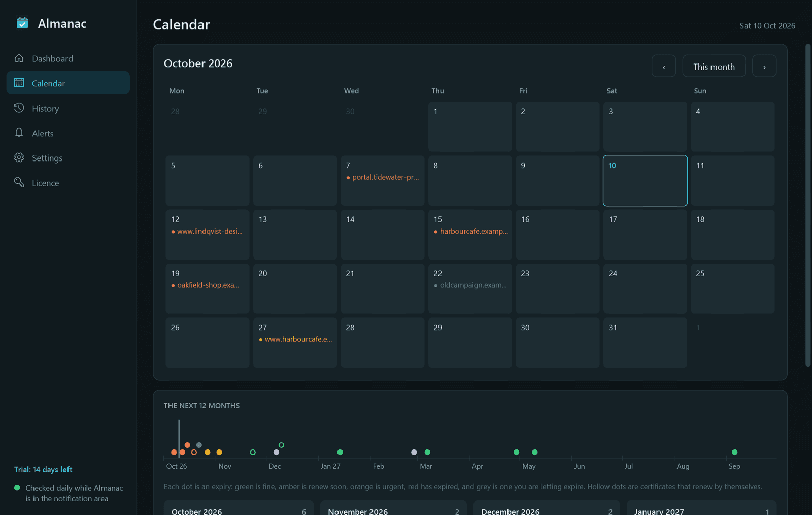Screen dimensions: 812x515
Task: Click the dark grey timeline dot in October
Action: click(199, 445)
